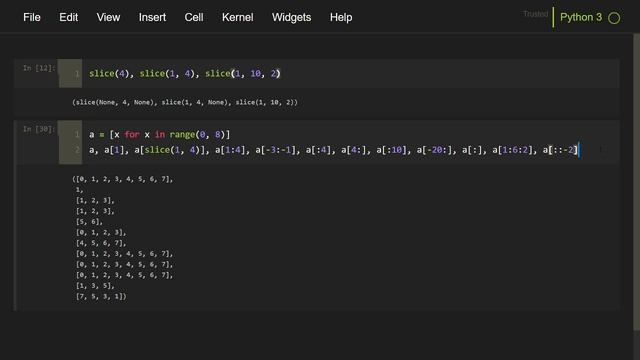Open the Widgets menu
The height and width of the screenshot is (360, 640).
(291, 17)
